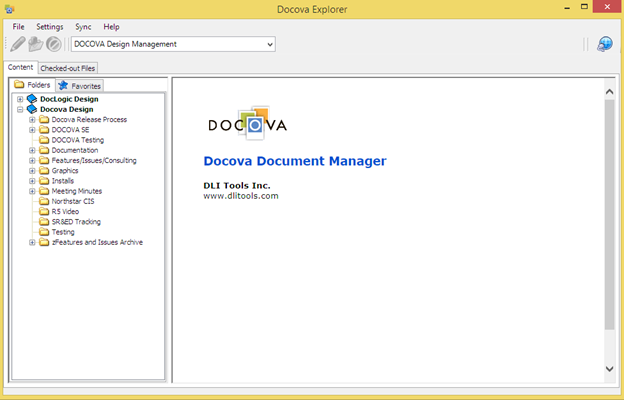Screen dimensions: 624x400
Task: Click the Docova Document Manager heading
Action: point(295,161)
